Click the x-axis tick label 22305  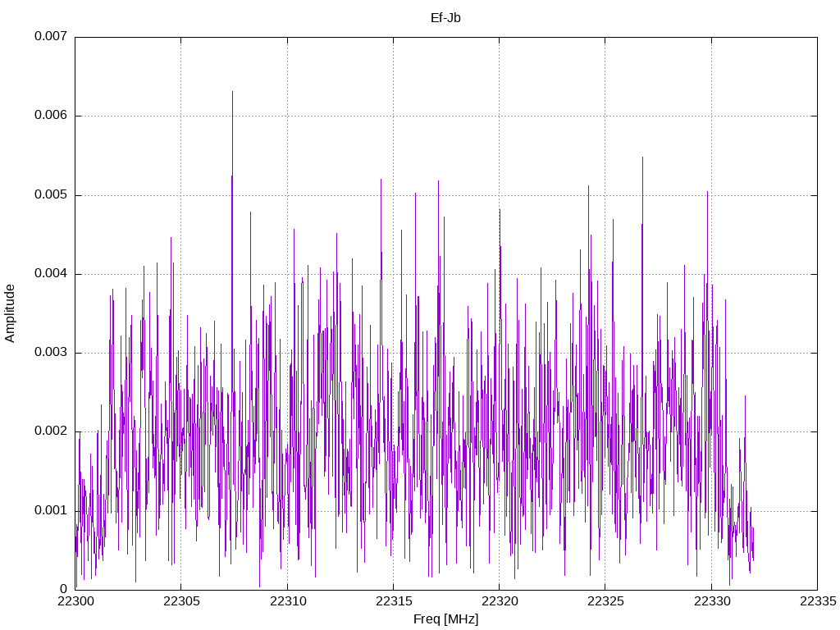(181, 601)
